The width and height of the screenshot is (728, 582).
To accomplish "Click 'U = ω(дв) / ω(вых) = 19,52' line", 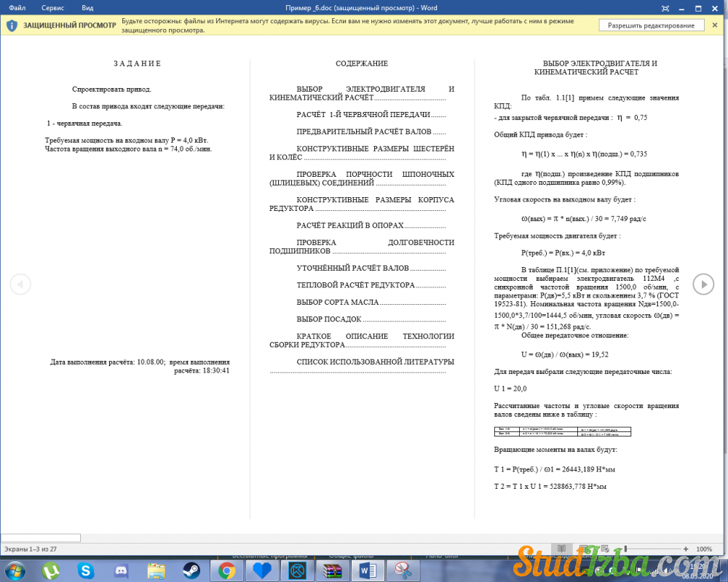I will pos(565,354).
